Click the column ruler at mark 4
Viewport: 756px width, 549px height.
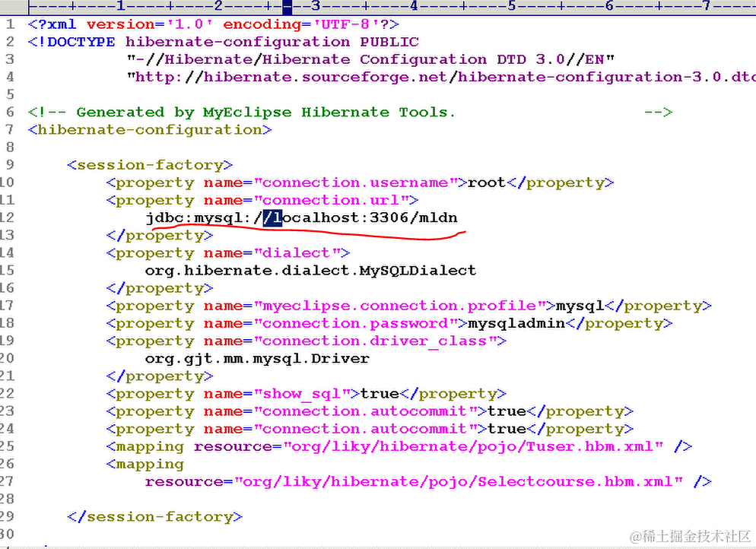[414, 6]
